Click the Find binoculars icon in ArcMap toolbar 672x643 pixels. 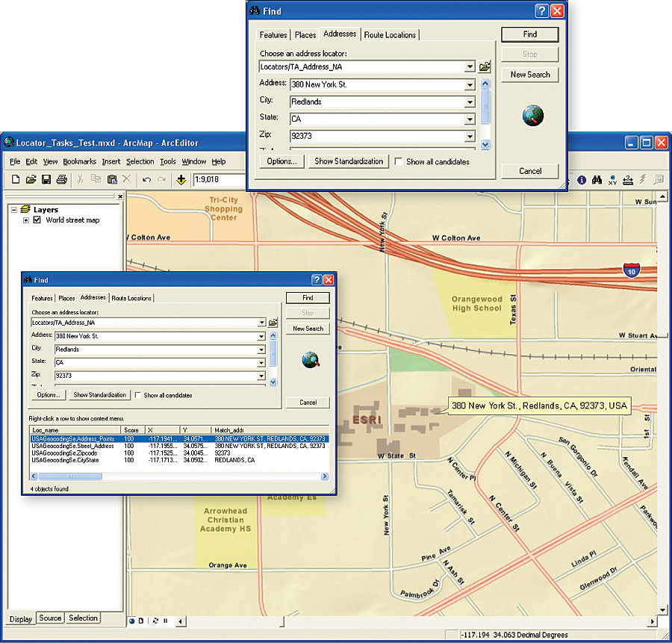[597, 180]
